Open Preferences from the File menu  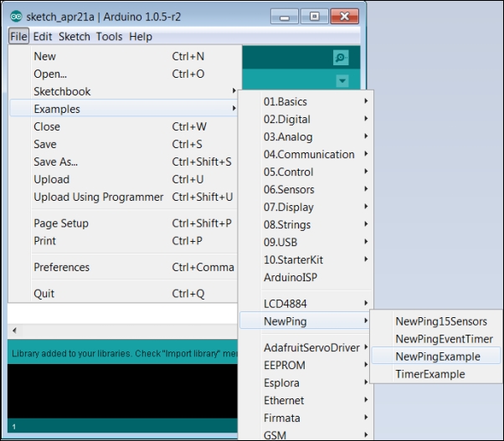coord(124,267)
